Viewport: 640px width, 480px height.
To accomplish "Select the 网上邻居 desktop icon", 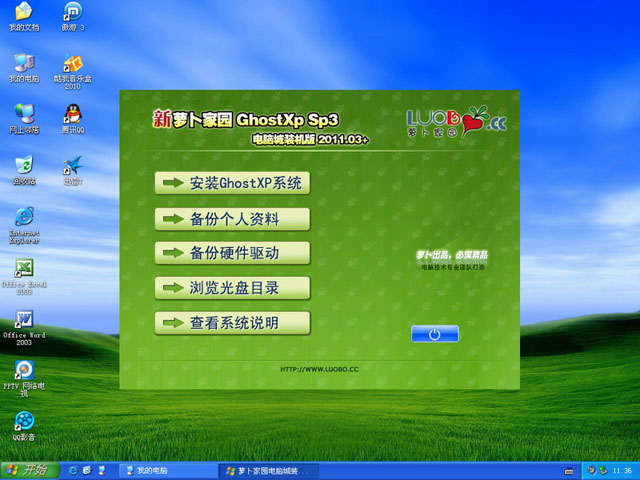I will point(24,119).
